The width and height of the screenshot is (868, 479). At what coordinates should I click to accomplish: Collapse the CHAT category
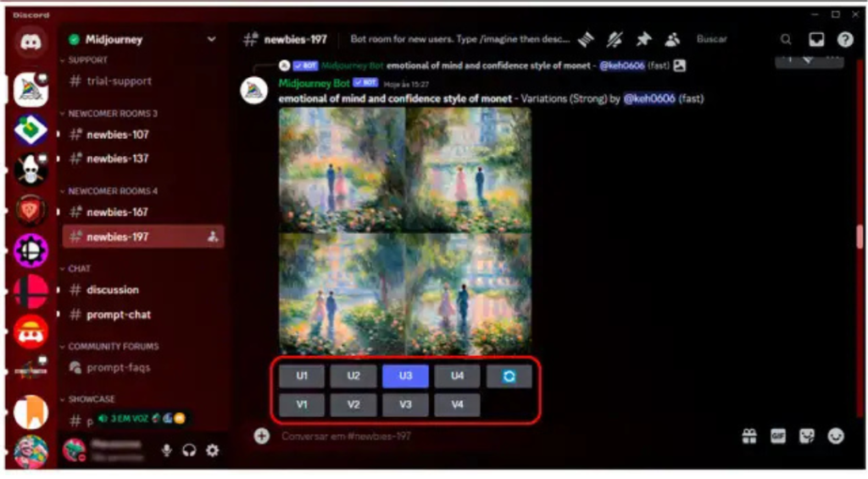(x=79, y=269)
